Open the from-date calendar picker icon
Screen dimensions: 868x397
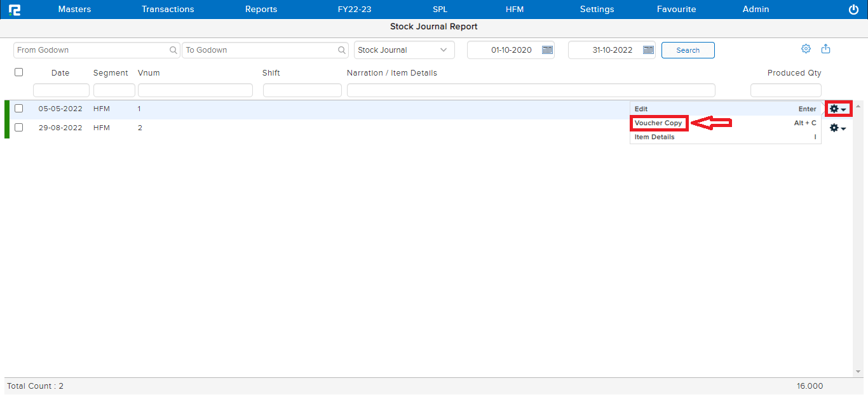point(547,50)
